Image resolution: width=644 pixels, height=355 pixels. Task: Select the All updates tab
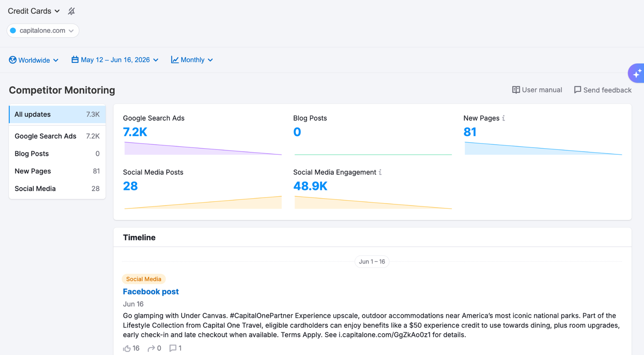[57, 114]
